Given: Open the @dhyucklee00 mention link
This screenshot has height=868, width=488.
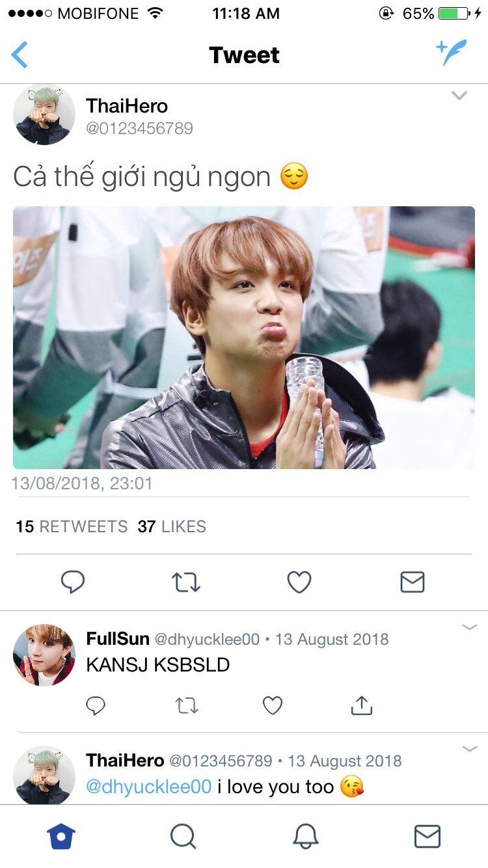Looking at the screenshot, I should click(x=149, y=787).
